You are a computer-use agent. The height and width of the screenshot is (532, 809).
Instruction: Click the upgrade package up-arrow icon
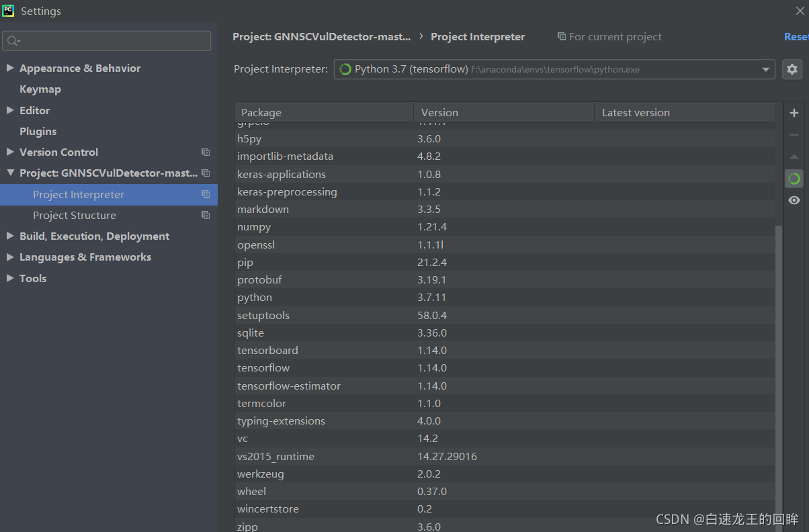[794, 157]
